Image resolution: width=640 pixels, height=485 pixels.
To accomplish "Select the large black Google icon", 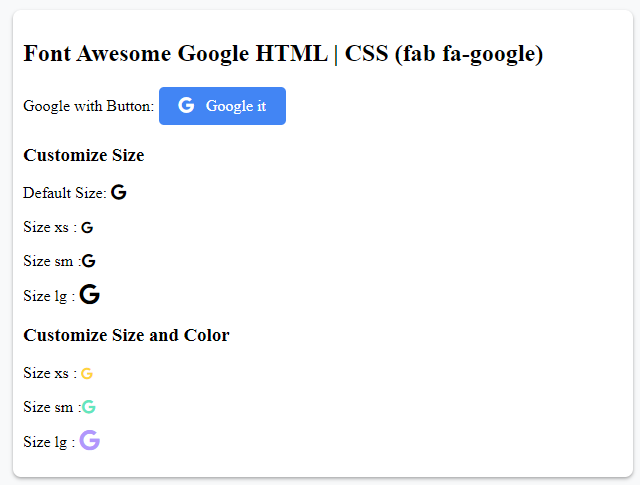I will tap(90, 294).
